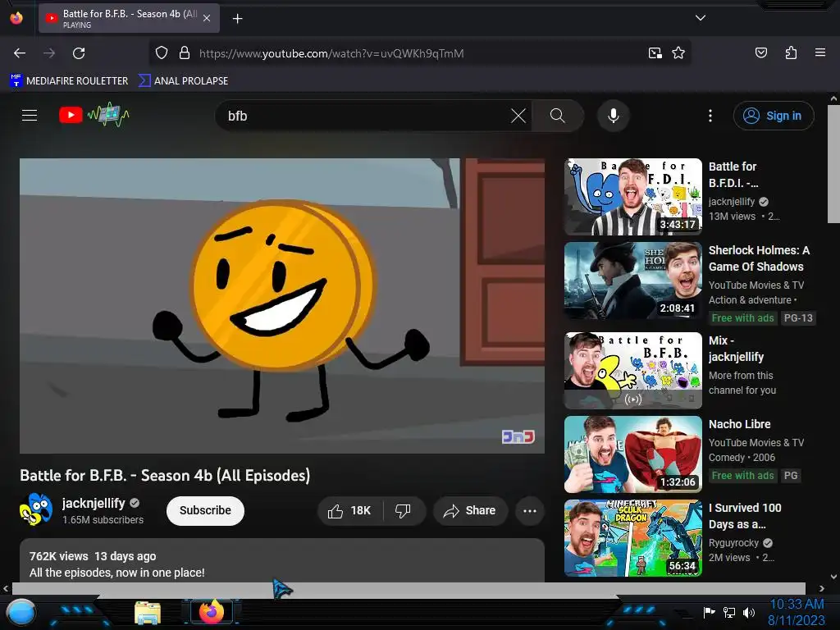Screen dimensions: 840x630
Task: Close the Battle for B.F.B. tab
Action: 207,18
